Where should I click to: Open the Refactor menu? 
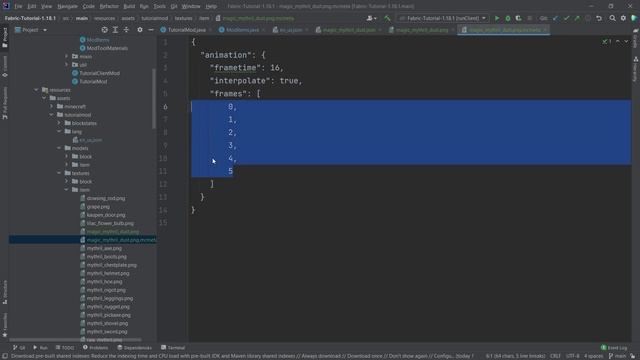[x=109, y=7]
